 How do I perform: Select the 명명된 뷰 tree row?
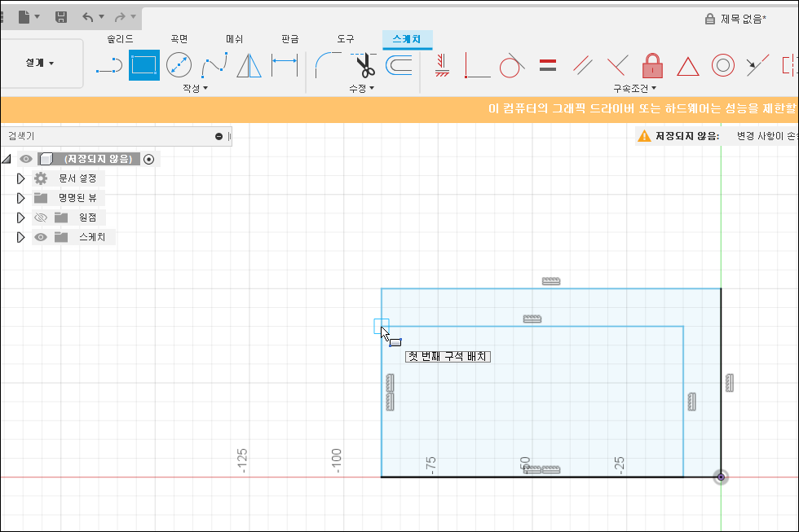point(68,198)
